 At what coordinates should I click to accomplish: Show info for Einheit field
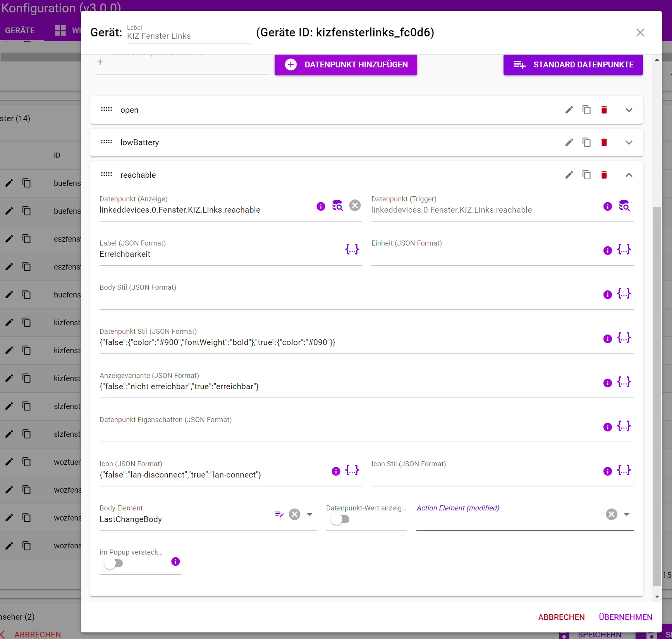click(608, 251)
